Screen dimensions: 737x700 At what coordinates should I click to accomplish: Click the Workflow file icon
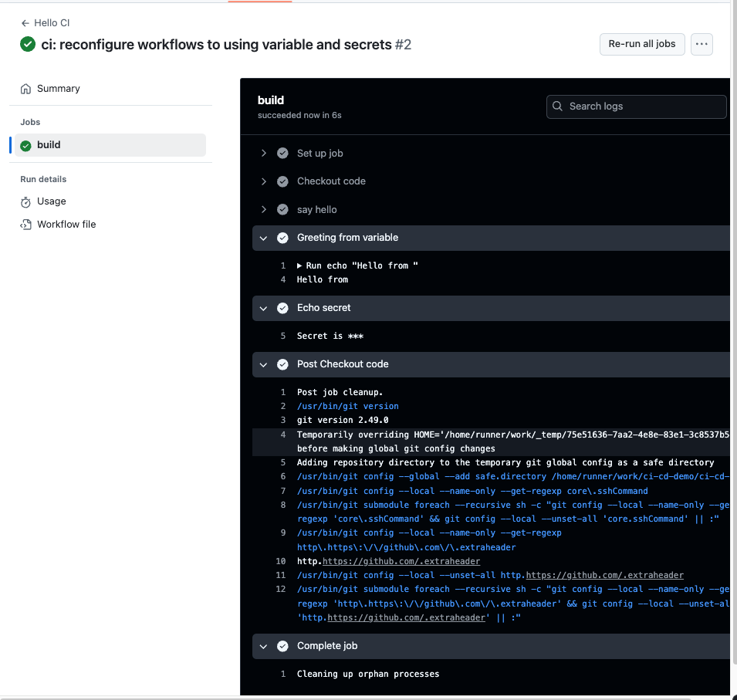[x=26, y=225]
